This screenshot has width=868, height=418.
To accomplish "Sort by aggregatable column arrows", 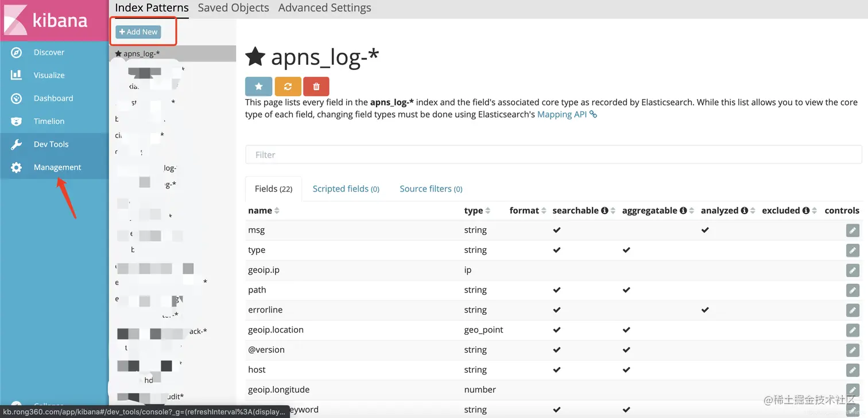I will point(692,210).
